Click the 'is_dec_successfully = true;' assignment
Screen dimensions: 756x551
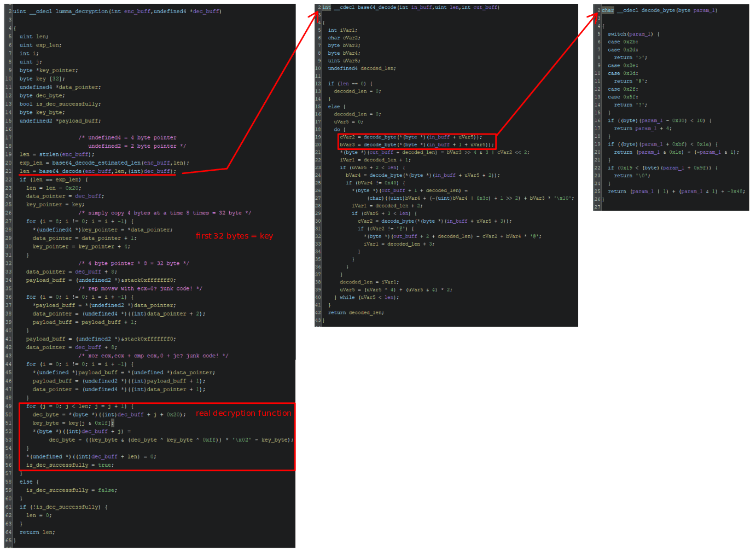point(70,465)
